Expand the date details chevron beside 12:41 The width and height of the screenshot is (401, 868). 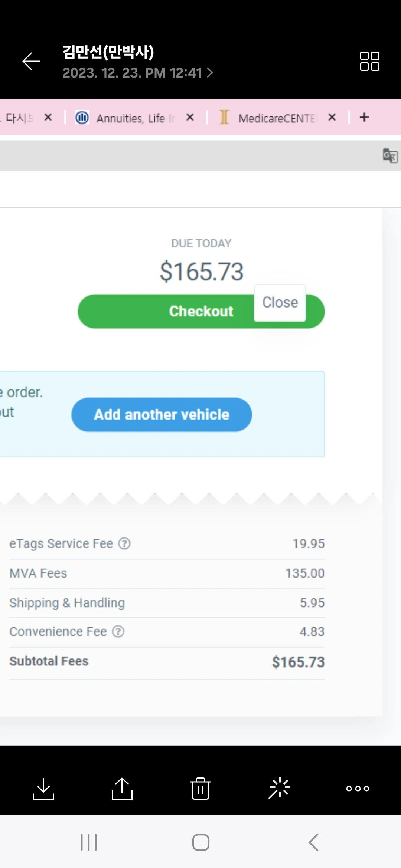coord(210,73)
